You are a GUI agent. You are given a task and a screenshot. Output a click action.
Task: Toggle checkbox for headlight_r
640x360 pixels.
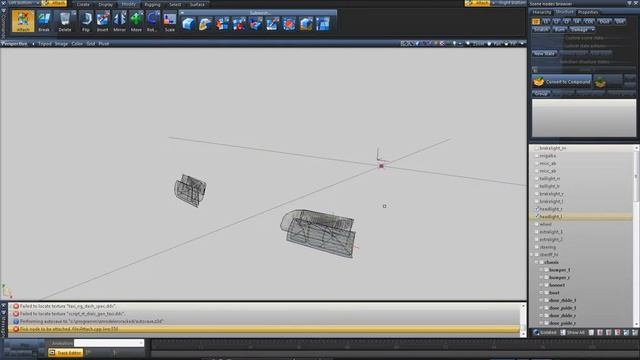(537, 209)
